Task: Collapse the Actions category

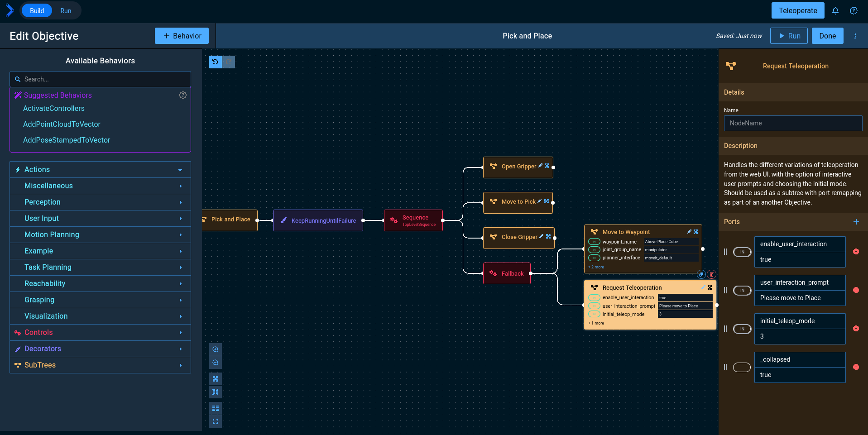Action: pyautogui.click(x=100, y=170)
